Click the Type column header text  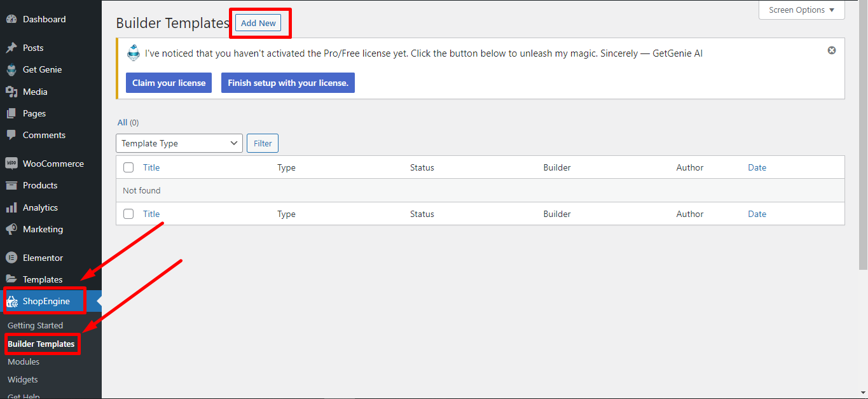[x=286, y=167]
